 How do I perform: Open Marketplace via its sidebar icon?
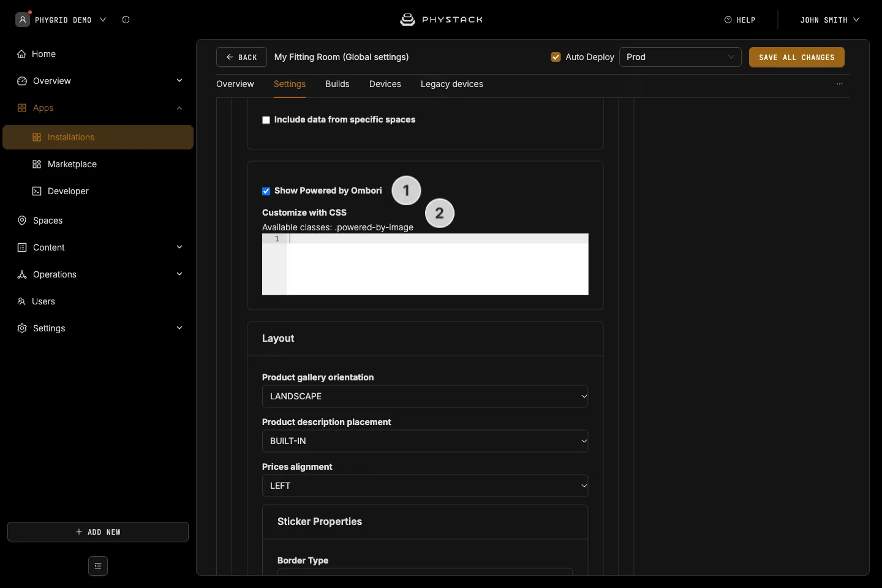tap(37, 164)
